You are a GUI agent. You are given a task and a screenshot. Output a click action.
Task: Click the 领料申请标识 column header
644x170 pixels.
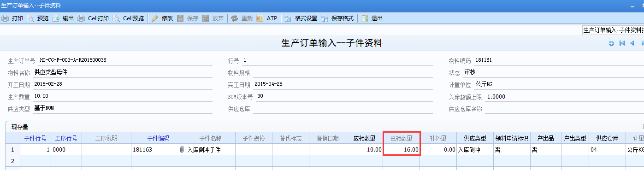click(x=512, y=138)
